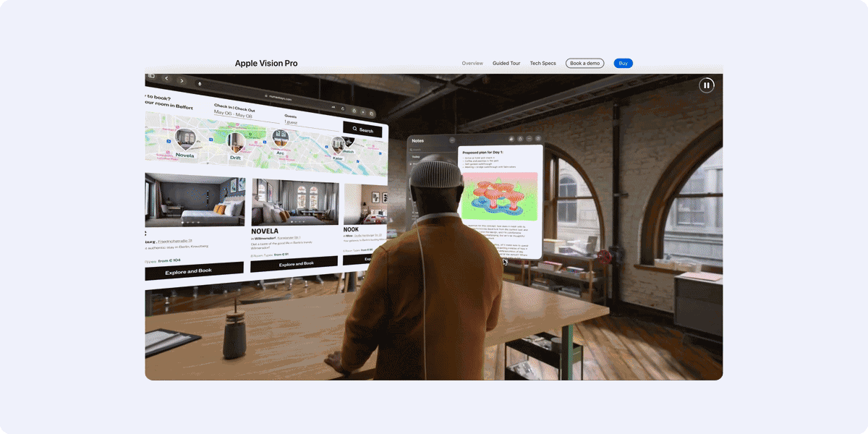Click the Search button on the hotel page
This screenshot has width=868, height=434.
(x=362, y=130)
